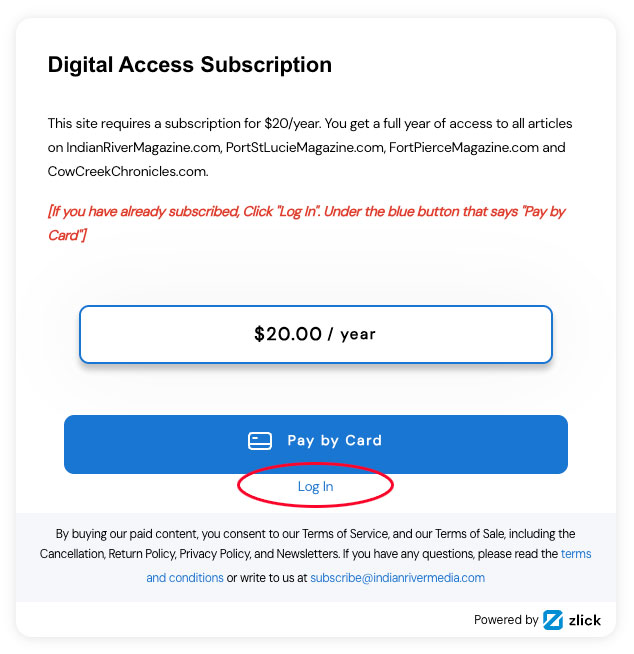The image size is (634, 654).
Task: Click the credit card icon
Action: pos(260,441)
